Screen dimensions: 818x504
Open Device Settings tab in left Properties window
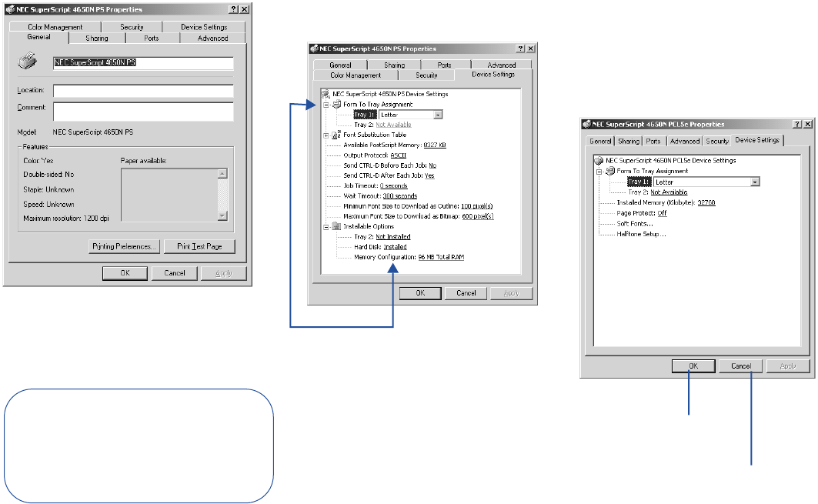coord(204,27)
